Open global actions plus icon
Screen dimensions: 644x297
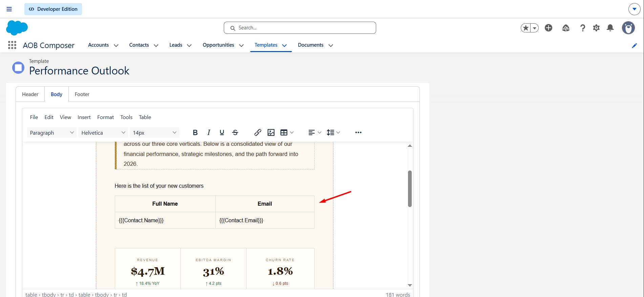(549, 28)
